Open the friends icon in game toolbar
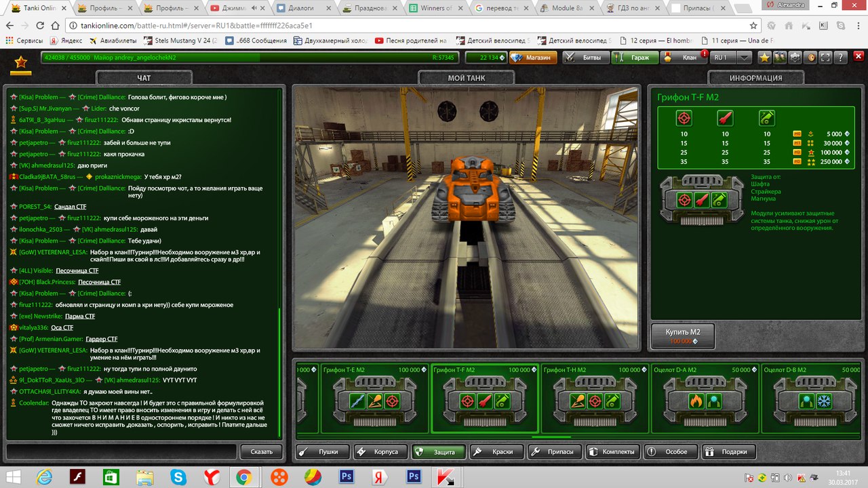Screen dimensions: 868x488 [780, 58]
